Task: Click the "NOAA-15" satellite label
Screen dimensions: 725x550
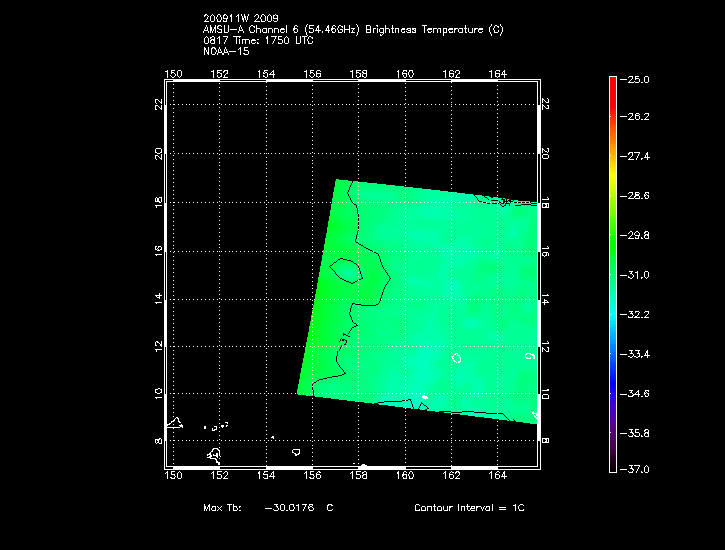Action: point(226,50)
